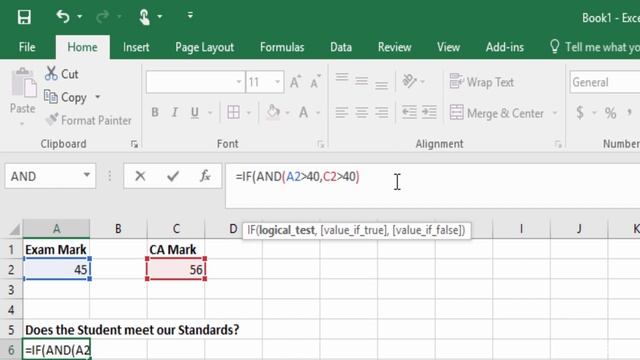Click the Middle Align icon
The width and height of the screenshot is (640, 360).
362,81
